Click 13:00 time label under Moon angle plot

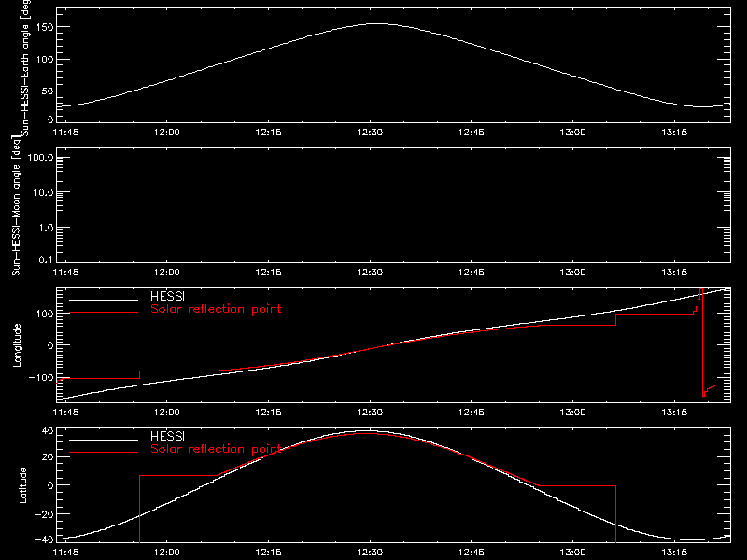coord(572,272)
